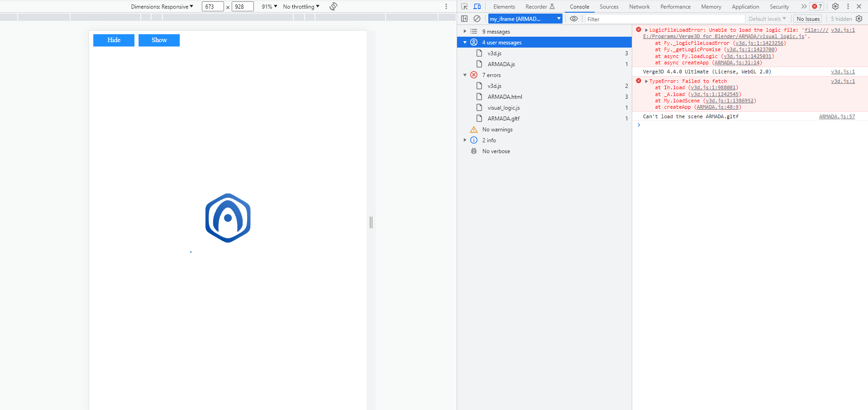Toggle the device toolbar icon

pyautogui.click(x=477, y=6)
